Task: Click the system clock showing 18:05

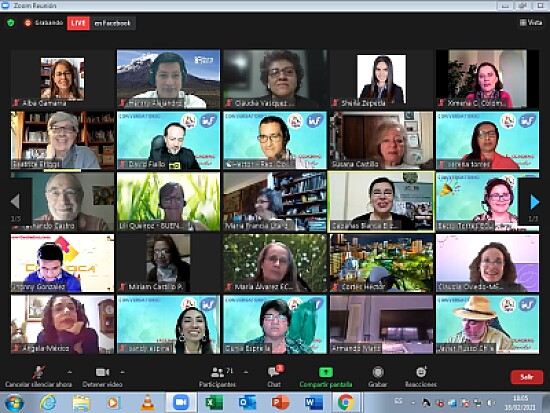Action: tap(521, 402)
